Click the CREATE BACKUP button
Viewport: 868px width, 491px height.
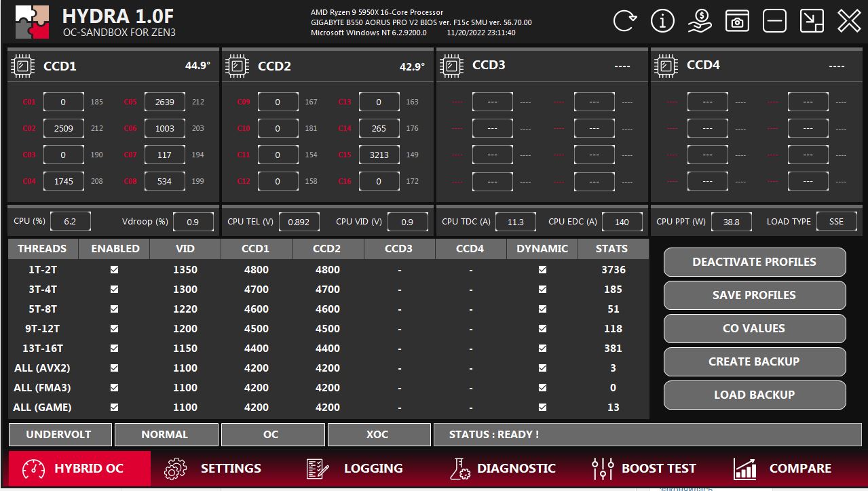(755, 361)
